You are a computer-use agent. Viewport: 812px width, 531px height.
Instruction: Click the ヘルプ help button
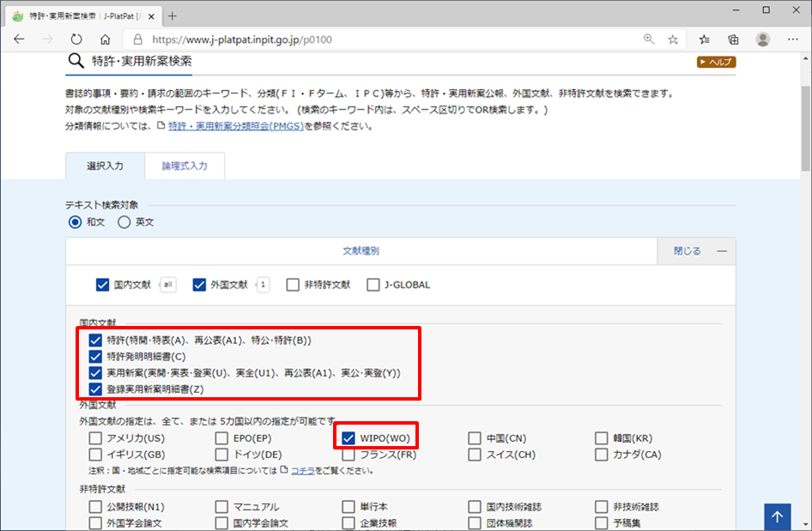[716, 62]
